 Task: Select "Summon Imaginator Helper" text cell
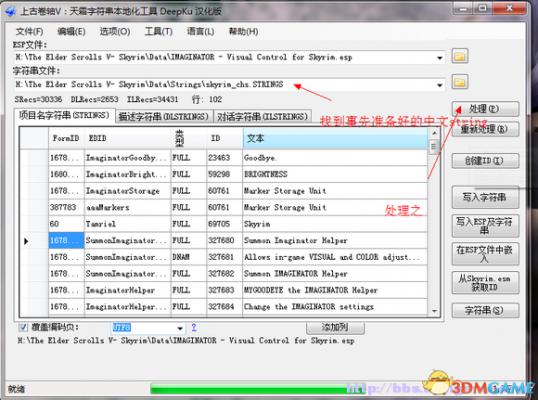[x=335, y=240]
